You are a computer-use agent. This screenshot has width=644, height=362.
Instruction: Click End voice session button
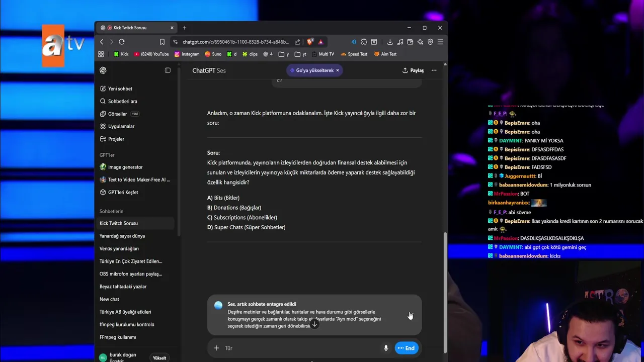[x=407, y=348]
